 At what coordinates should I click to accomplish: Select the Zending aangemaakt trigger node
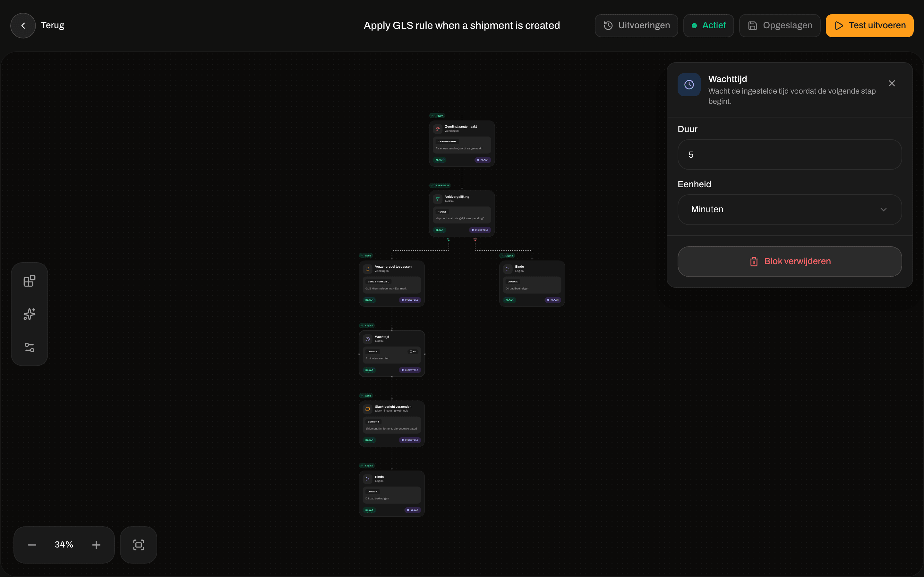point(462,144)
